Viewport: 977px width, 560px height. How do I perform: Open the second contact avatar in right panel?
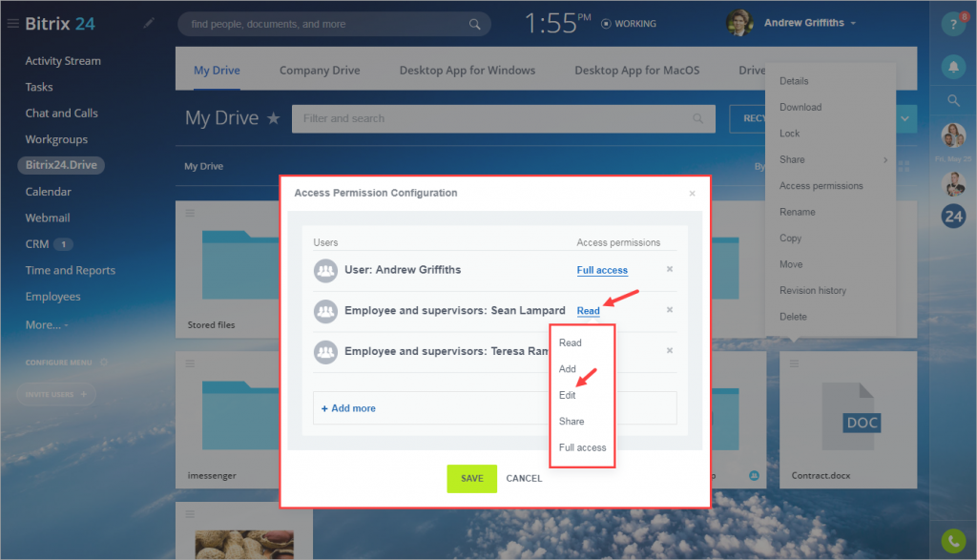click(953, 184)
